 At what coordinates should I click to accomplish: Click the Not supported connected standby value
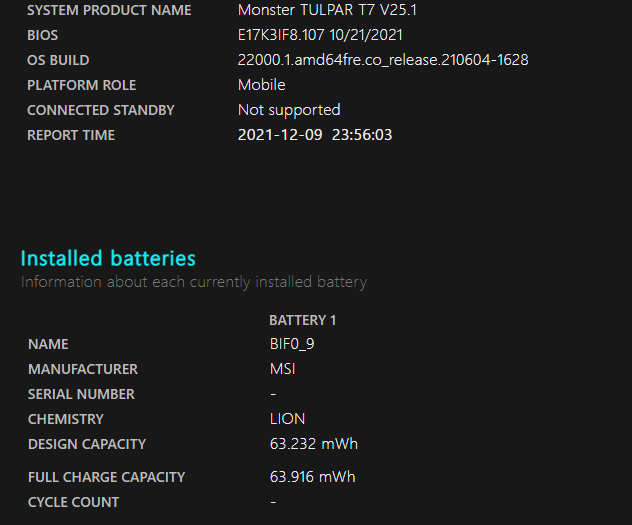(x=289, y=110)
